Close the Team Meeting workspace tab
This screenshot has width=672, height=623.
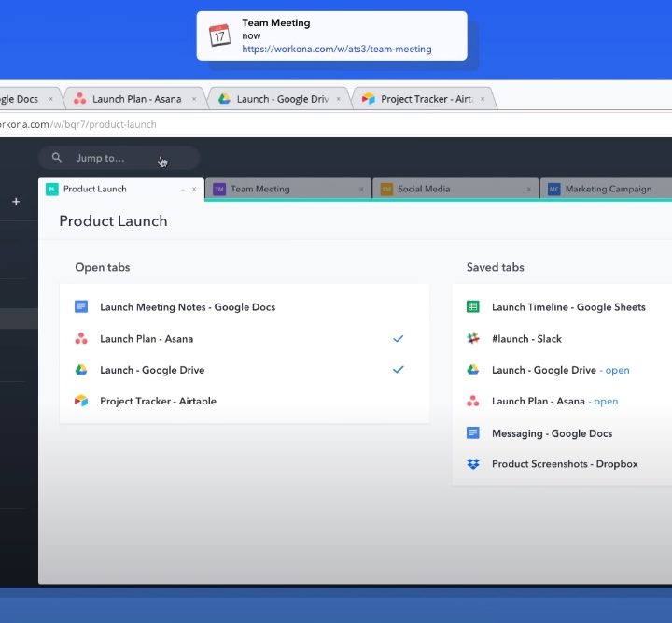362,189
